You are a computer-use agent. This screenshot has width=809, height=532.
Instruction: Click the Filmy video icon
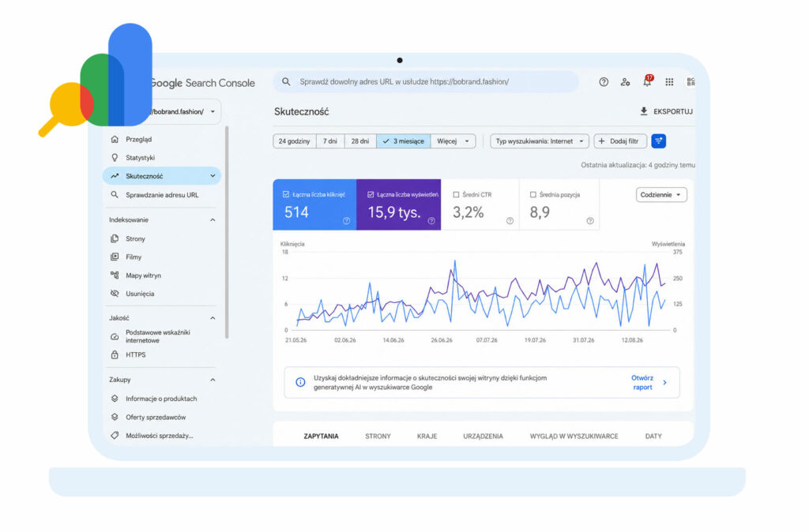point(115,257)
